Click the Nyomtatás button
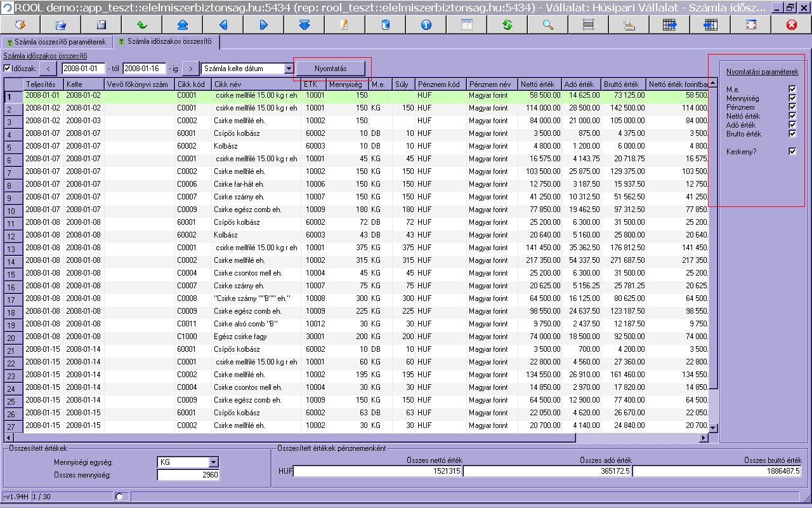 tap(331, 69)
